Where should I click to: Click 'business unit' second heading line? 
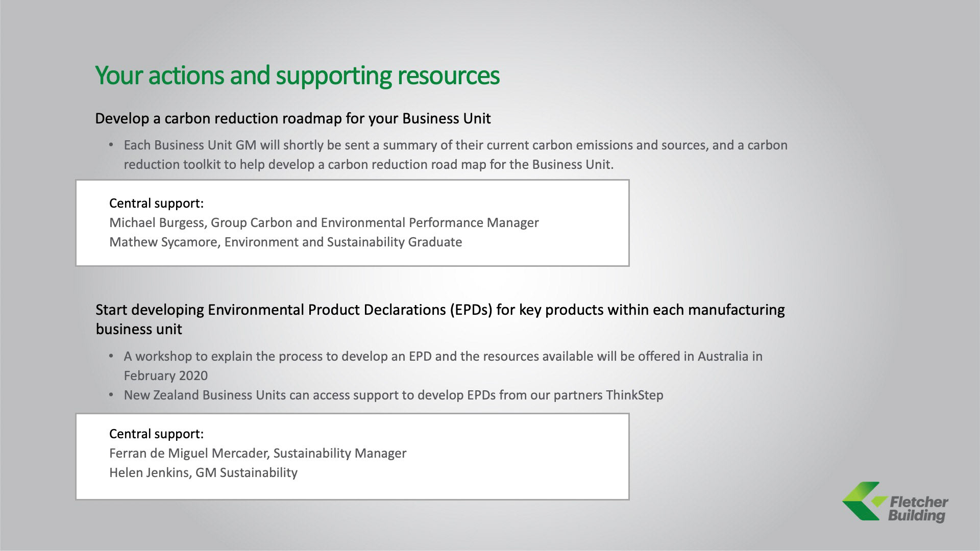click(139, 329)
